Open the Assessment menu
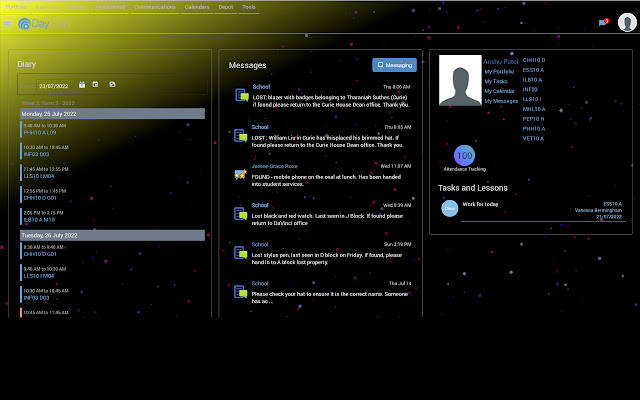Image resolution: width=640 pixels, height=400 pixels. 110,7
